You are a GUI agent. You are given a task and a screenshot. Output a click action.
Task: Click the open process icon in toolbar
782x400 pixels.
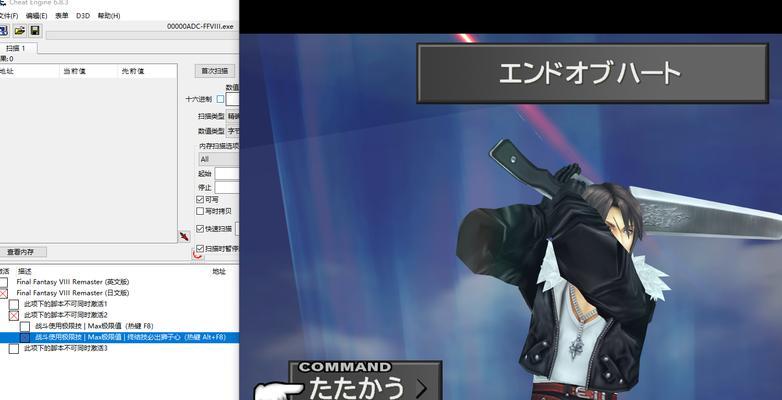[x=3, y=31]
